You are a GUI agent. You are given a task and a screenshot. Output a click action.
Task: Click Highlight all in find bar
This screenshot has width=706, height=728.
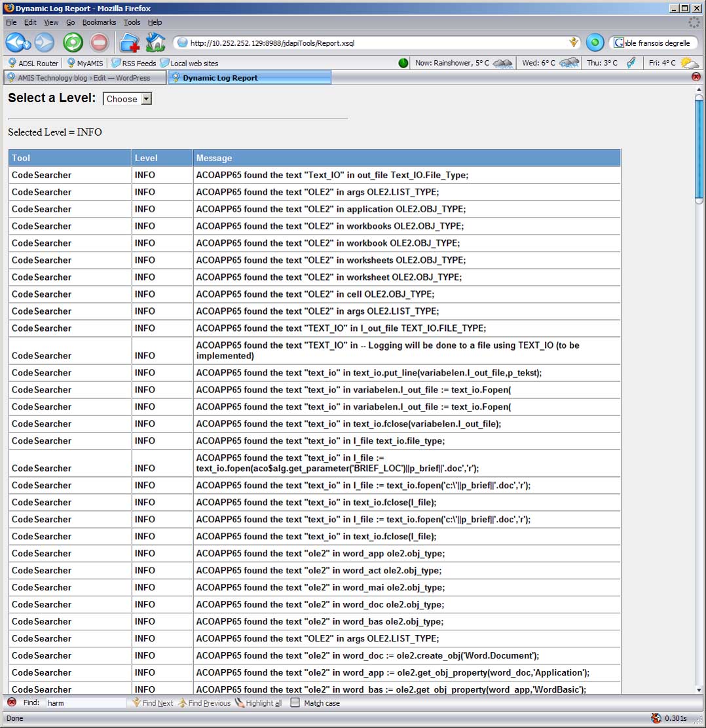(x=258, y=703)
